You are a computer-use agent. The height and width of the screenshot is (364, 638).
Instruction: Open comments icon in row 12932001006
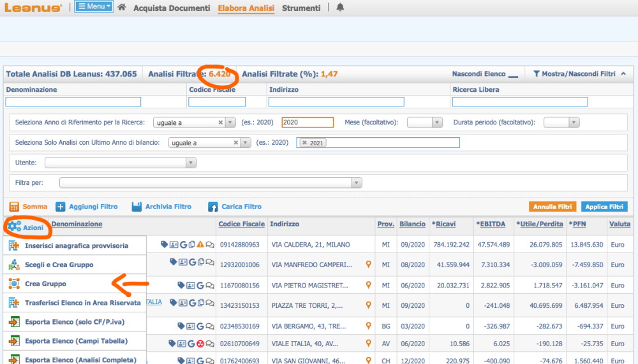[209, 263]
